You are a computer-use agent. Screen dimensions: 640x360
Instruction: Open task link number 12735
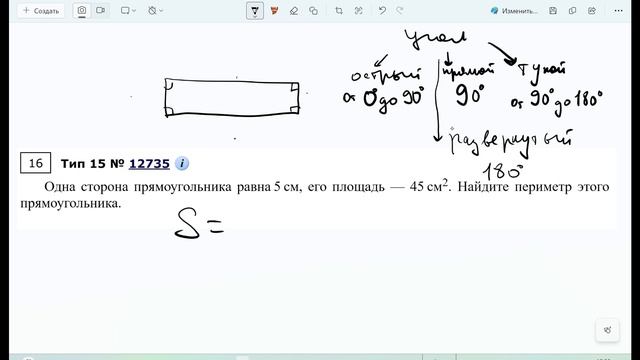149,164
